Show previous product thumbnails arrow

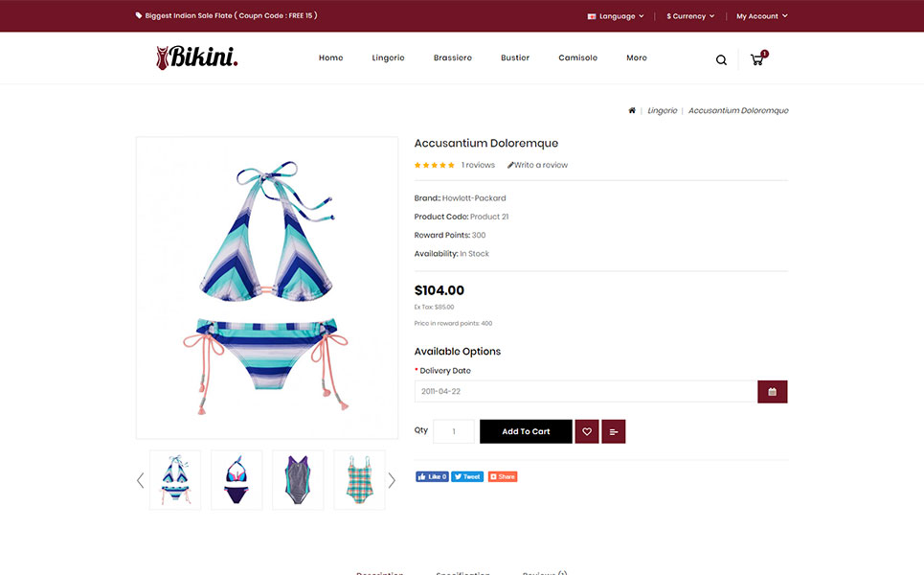click(x=140, y=481)
